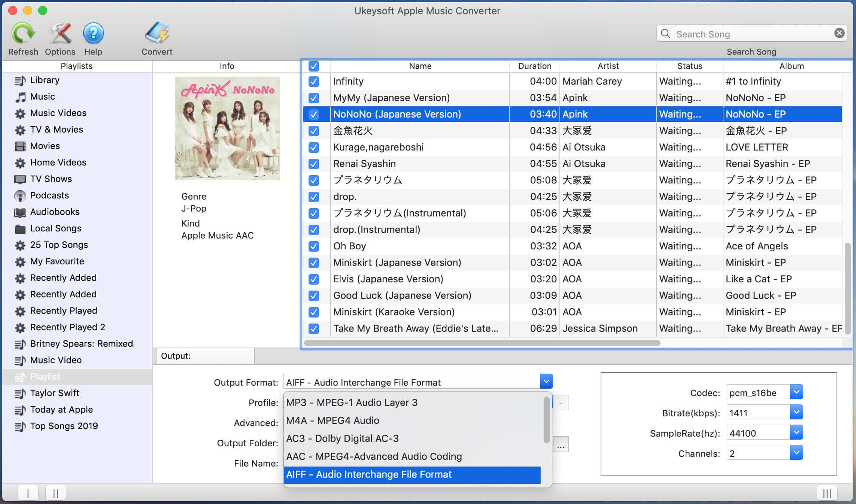The height and width of the screenshot is (504, 856).
Task: Click the Apink NoNoNo album thumbnail
Action: 227,128
